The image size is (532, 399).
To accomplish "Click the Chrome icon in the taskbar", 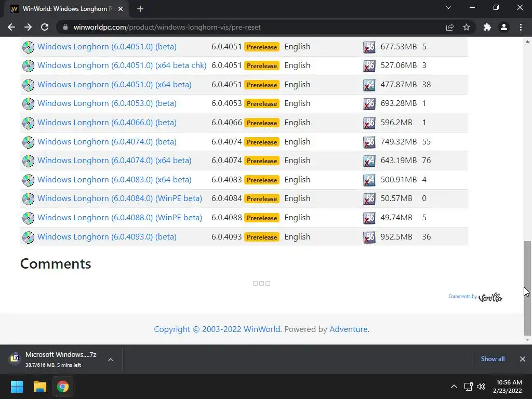I will (x=63, y=387).
